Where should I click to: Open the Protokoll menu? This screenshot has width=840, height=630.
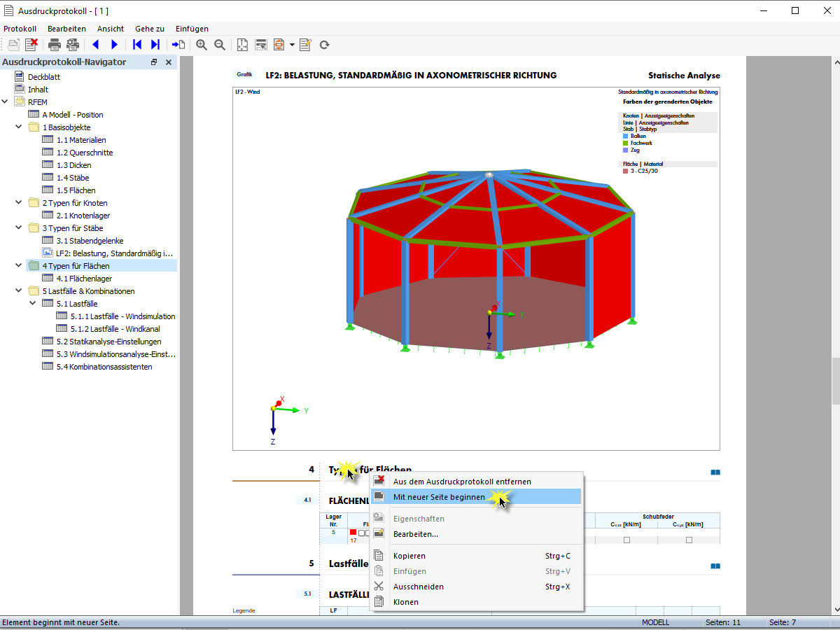(20, 29)
